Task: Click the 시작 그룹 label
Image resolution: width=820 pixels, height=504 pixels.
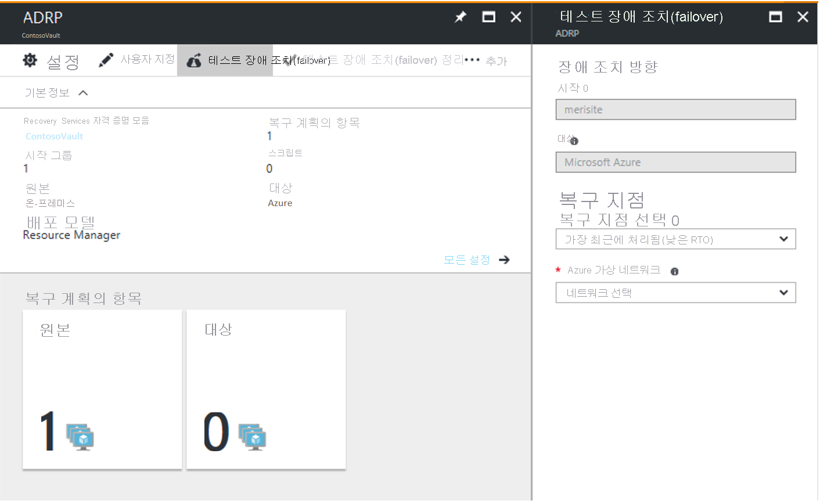Action: [49, 155]
